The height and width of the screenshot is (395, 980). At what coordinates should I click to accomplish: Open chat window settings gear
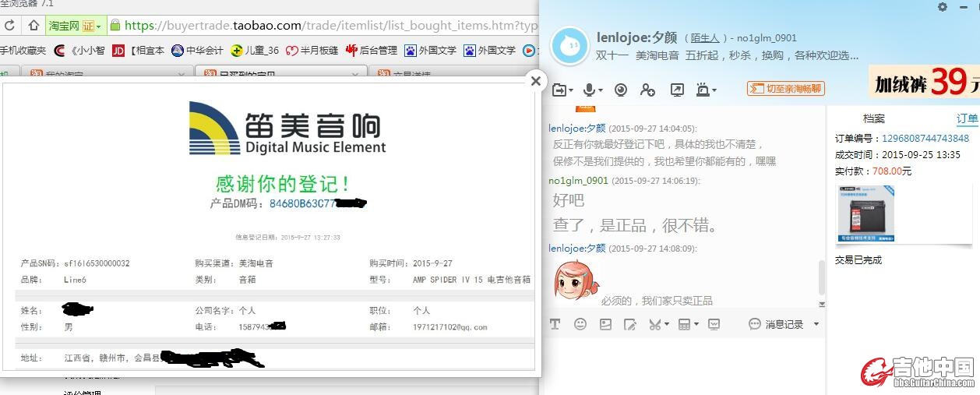943,7
